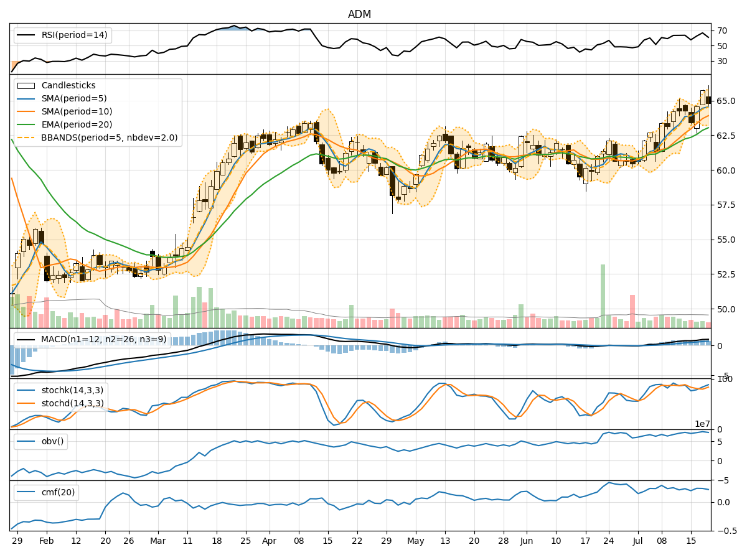Select the Apr axis label

tap(269, 541)
